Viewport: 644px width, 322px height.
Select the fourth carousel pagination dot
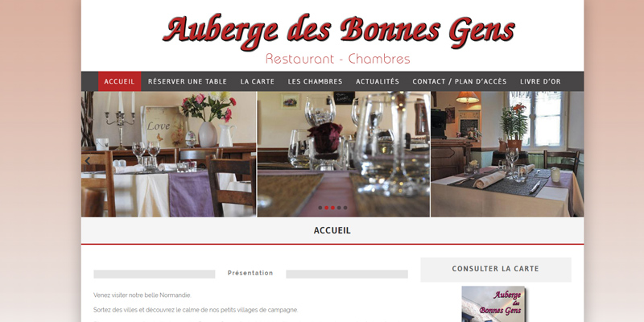point(339,208)
